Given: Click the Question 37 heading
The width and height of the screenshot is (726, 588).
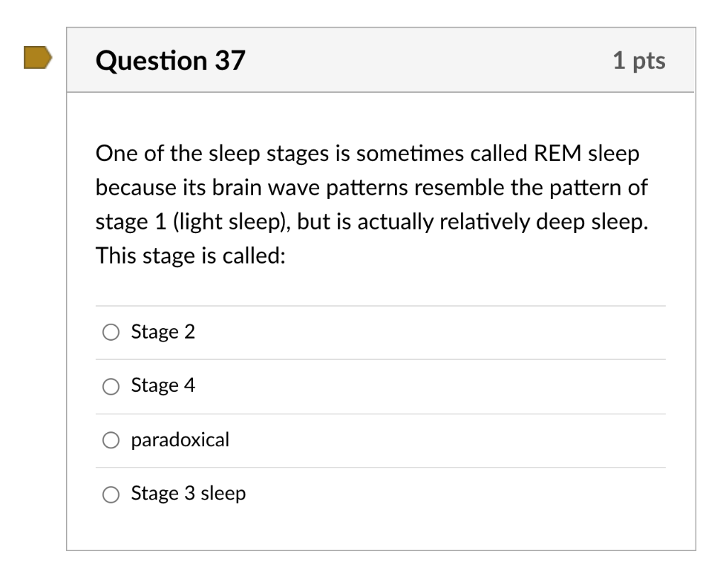Looking at the screenshot, I should tap(170, 60).
